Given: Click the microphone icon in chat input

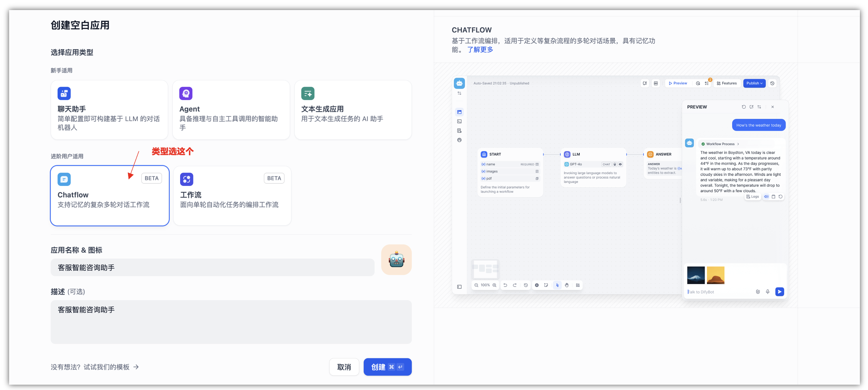Looking at the screenshot, I should (x=768, y=292).
